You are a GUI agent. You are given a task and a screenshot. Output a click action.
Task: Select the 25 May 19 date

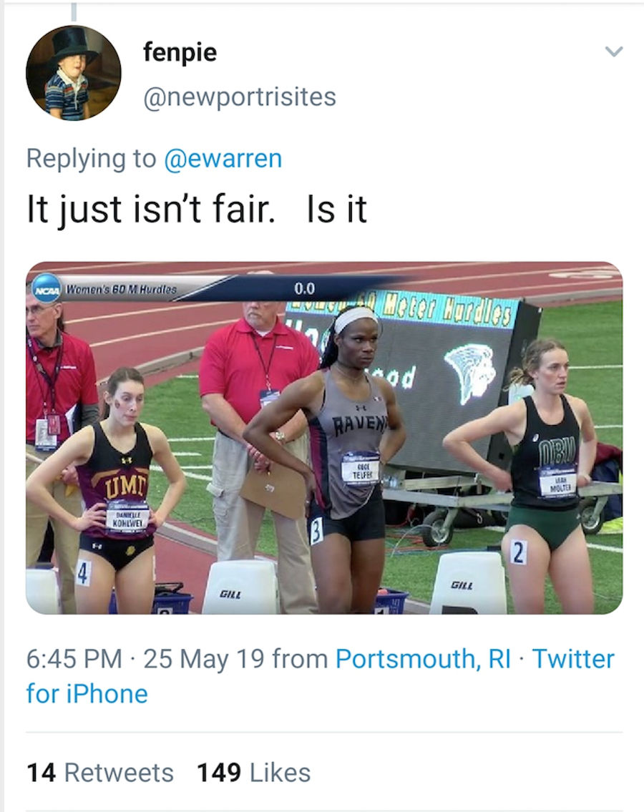(205, 659)
